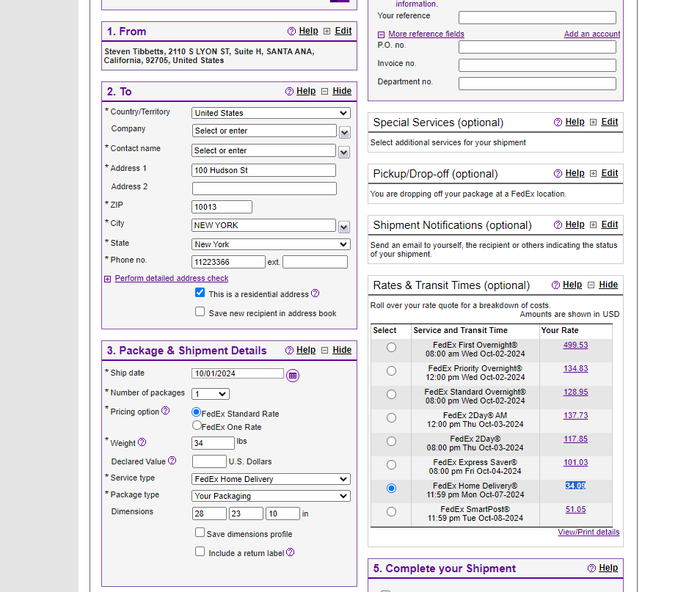Click the help icon next to Weight
This screenshot has height=592, width=700.
click(x=142, y=442)
